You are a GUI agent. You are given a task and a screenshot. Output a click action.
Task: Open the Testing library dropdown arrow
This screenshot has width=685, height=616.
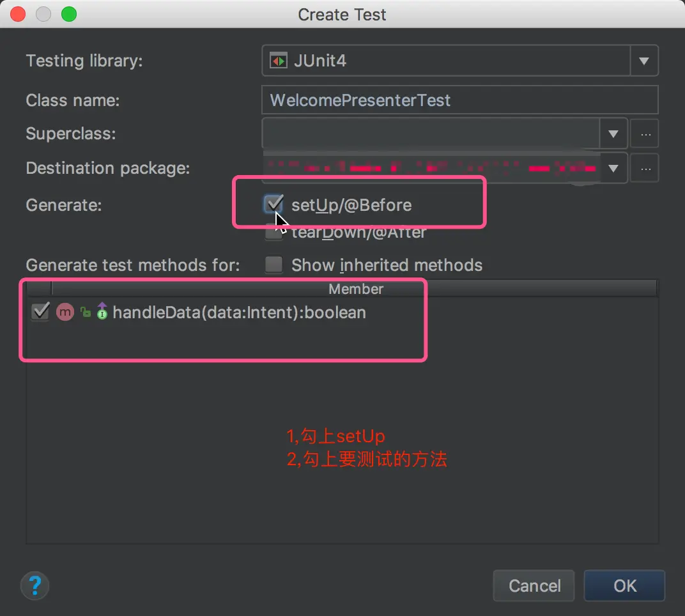tap(643, 60)
